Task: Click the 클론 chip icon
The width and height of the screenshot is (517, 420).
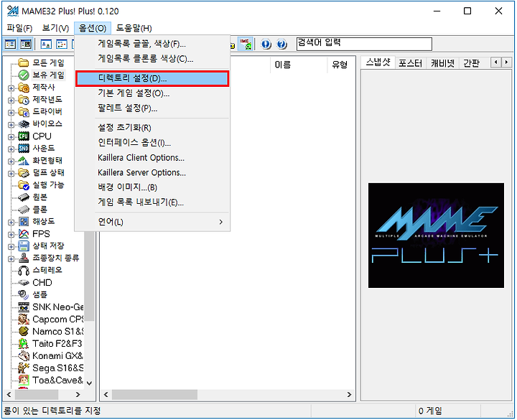Action: 24,210
